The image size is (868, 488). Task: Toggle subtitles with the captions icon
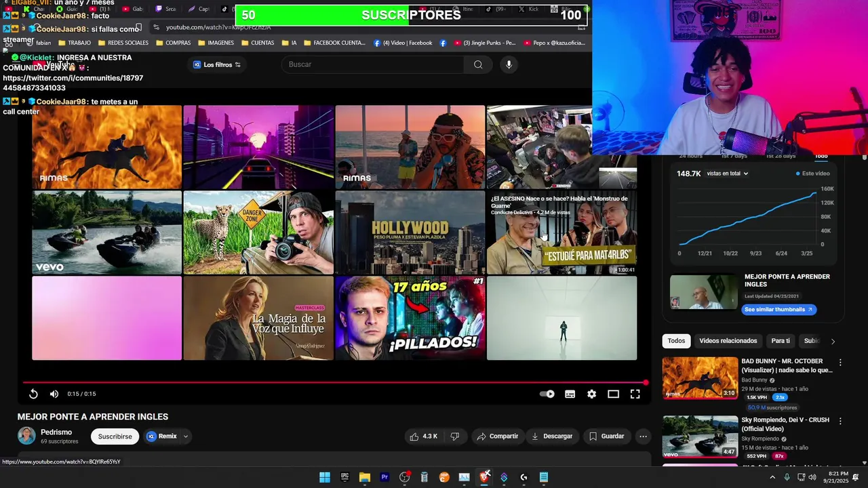[x=570, y=394]
